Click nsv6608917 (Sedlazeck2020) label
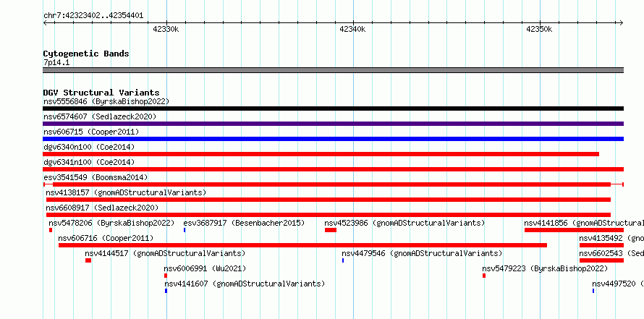The height and width of the screenshot is (319, 644). [102, 208]
